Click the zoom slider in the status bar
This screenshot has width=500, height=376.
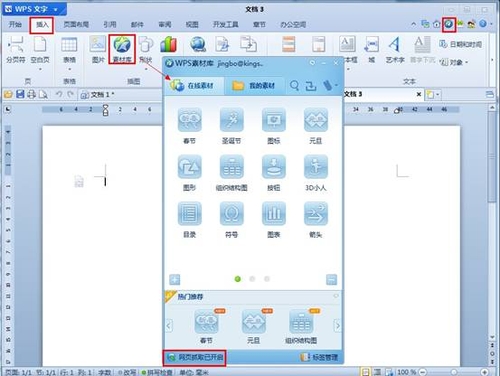click(x=454, y=372)
